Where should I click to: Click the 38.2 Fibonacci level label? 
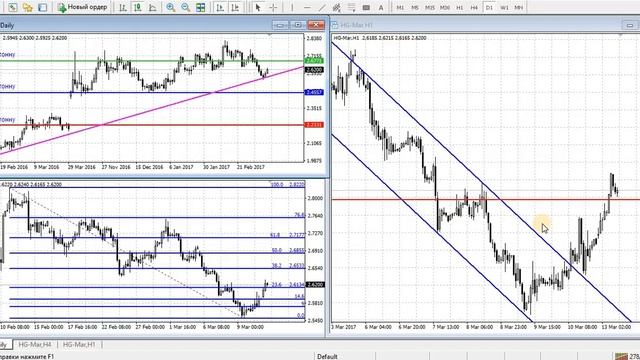(x=277, y=266)
